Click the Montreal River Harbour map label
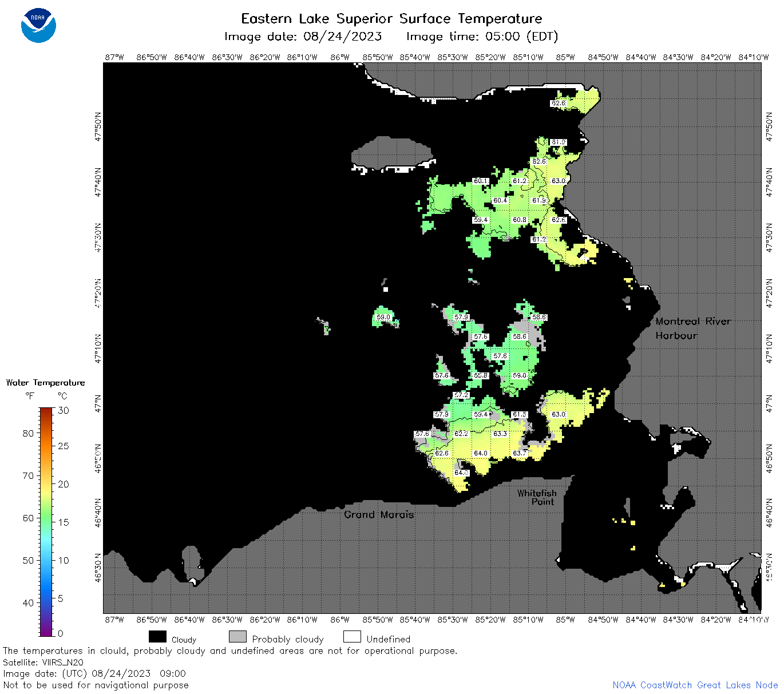Screen dimensions: 784x694 (693, 328)
